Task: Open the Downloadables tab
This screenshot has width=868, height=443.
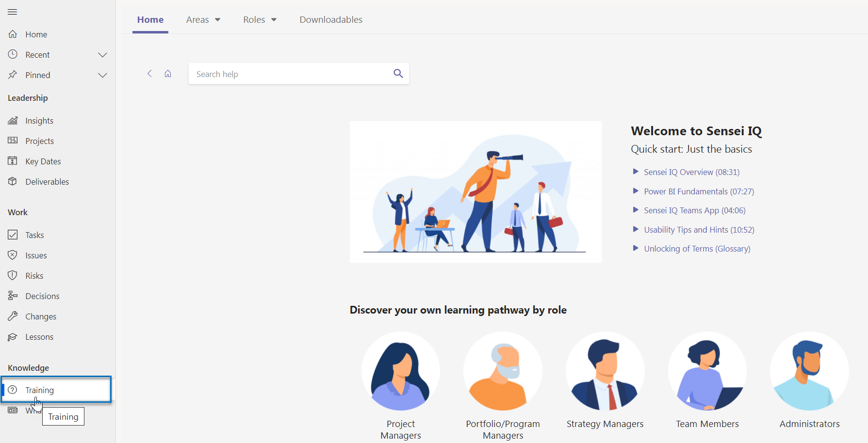Action: tap(331, 19)
